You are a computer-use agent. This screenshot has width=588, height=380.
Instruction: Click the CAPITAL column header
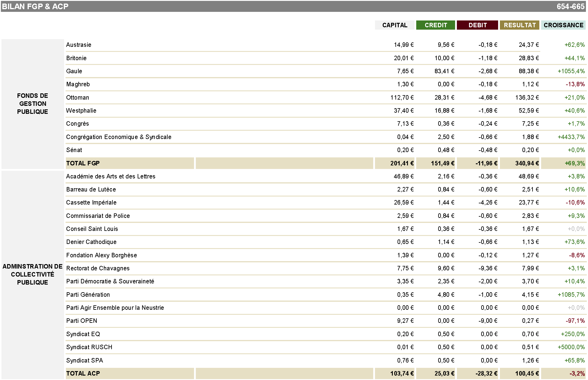[x=394, y=25]
